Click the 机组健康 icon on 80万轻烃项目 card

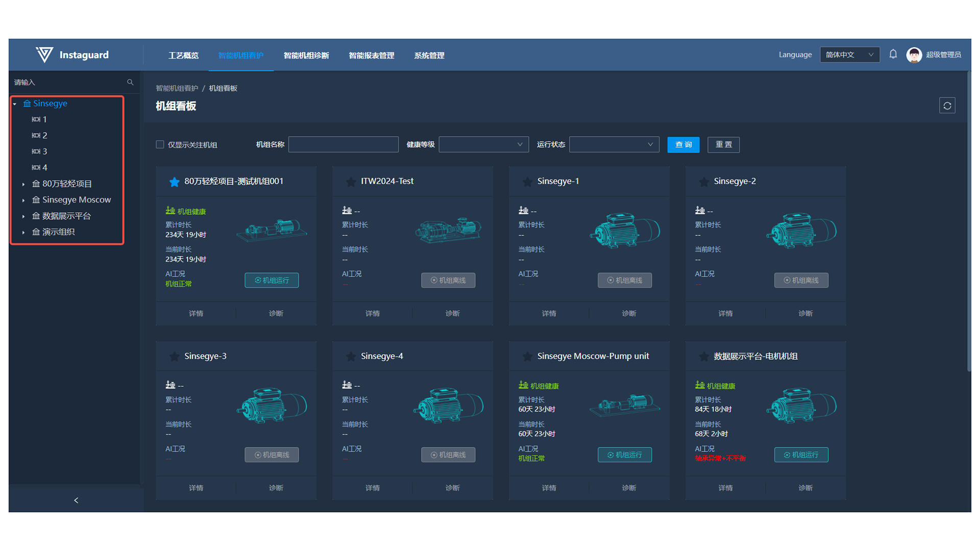click(x=170, y=211)
